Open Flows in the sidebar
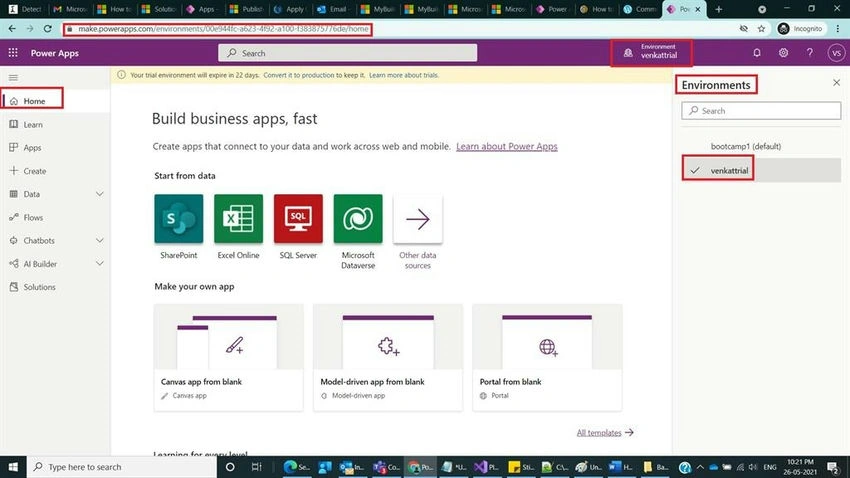This screenshot has width=850, height=478. coord(33,217)
